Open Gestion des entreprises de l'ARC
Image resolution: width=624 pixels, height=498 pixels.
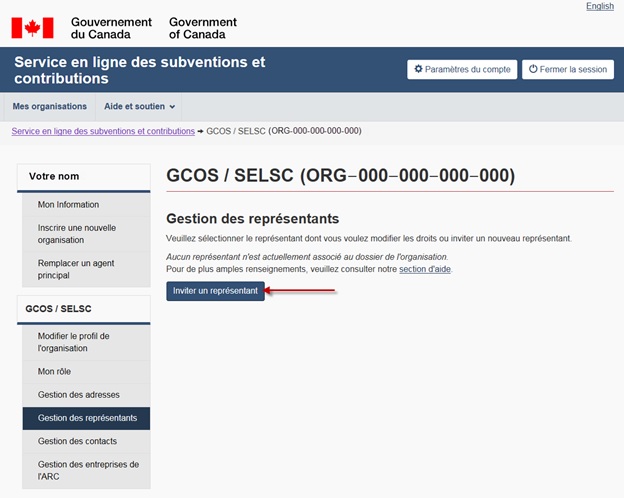[88, 470]
